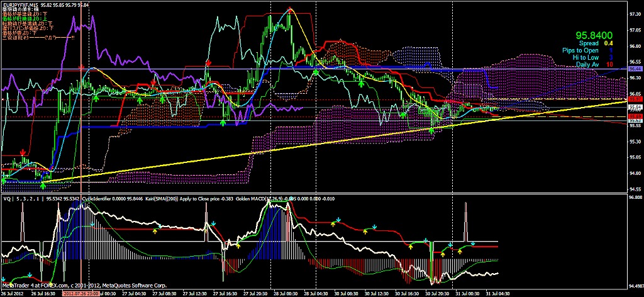Click the red arrow on the pink vertical line
This screenshot has height=297, width=644.
tap(81, 66)
